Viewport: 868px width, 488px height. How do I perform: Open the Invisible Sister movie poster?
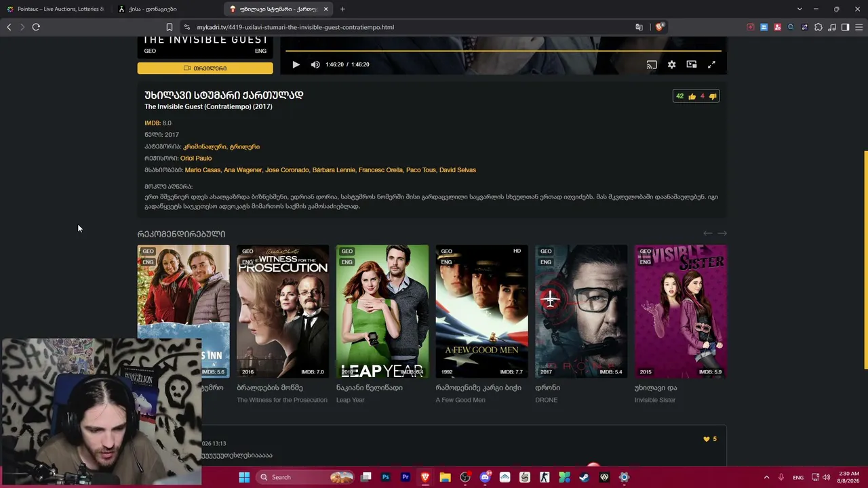point(681,311)
